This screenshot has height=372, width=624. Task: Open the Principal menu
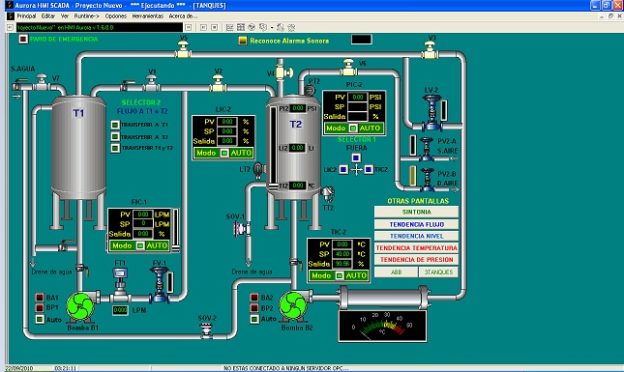coord(26,16)
